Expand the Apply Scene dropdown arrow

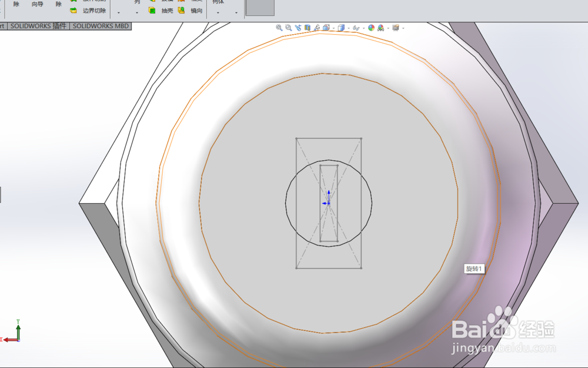point(388,28)
